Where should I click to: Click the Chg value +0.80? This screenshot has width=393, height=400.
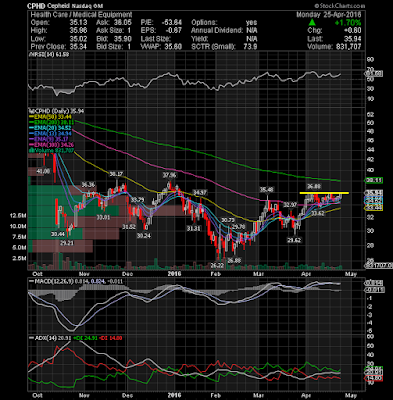pos(353,31)
